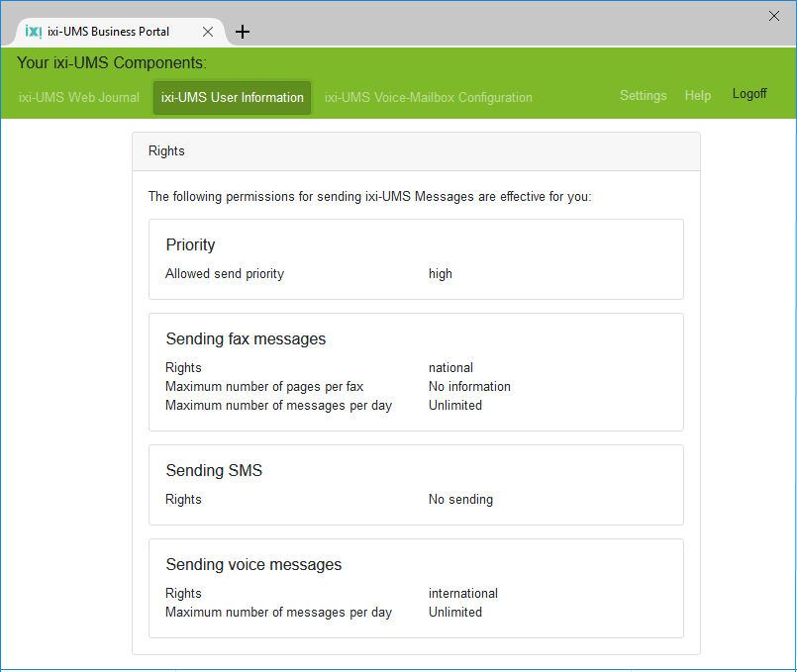Screen dimensions: 797x672
Task: Open the ixi-UMS Web Journal component
Action: 79,97
